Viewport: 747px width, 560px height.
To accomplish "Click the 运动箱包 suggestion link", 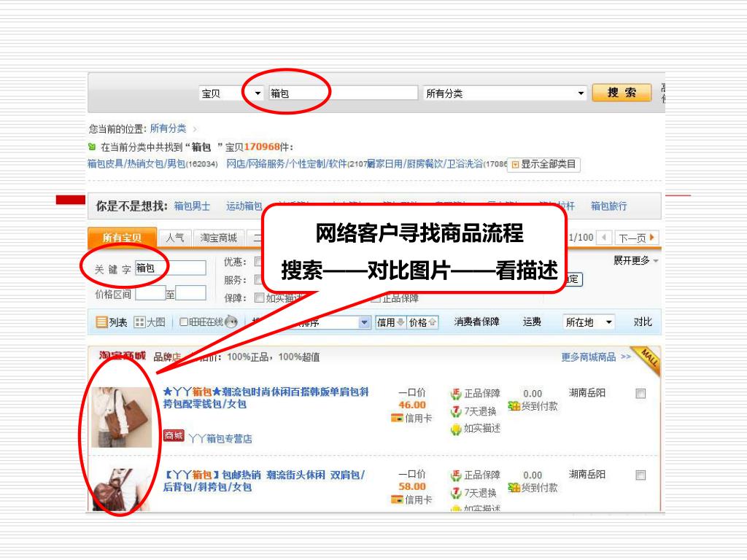I will [244, 206].
